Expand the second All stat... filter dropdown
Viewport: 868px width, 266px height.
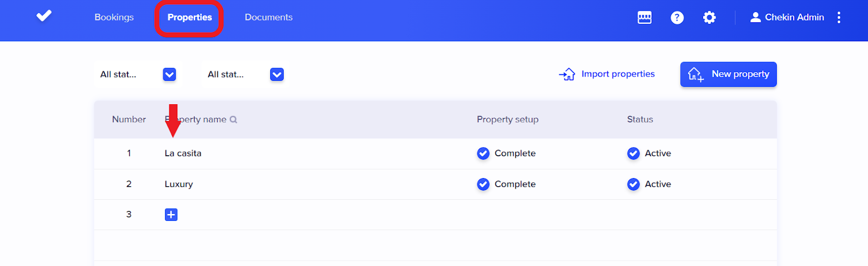tap(277, 74)
